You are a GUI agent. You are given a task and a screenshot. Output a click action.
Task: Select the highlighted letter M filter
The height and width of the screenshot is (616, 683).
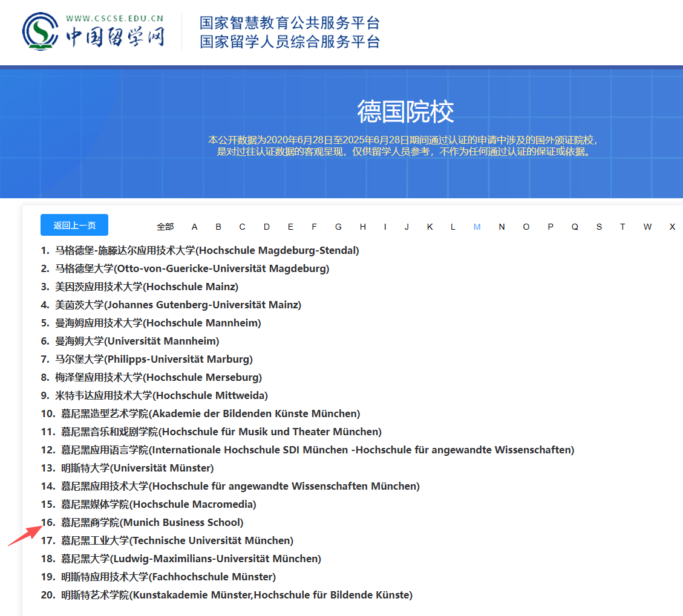pyautogui.click(x=477, y=227)
